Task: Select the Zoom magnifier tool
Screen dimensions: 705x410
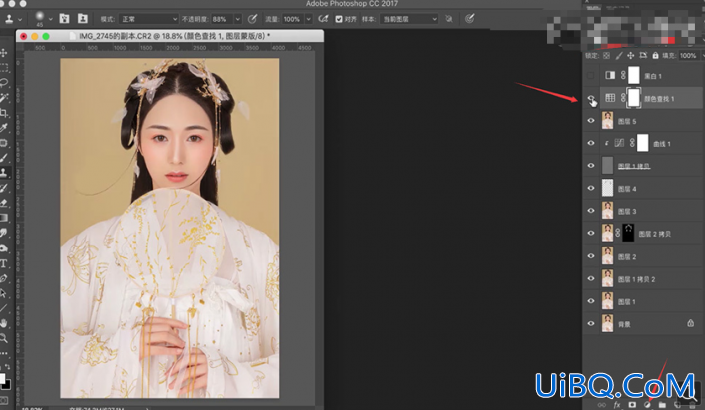Action: tap(4, 338)
